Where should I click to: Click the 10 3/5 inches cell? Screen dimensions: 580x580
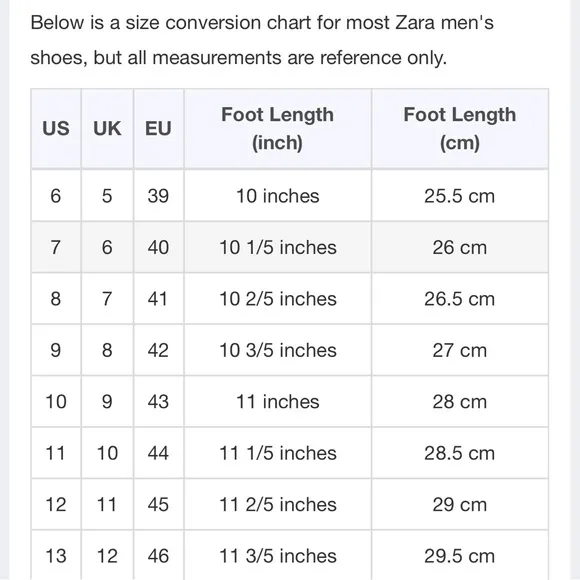pos(277,350)
